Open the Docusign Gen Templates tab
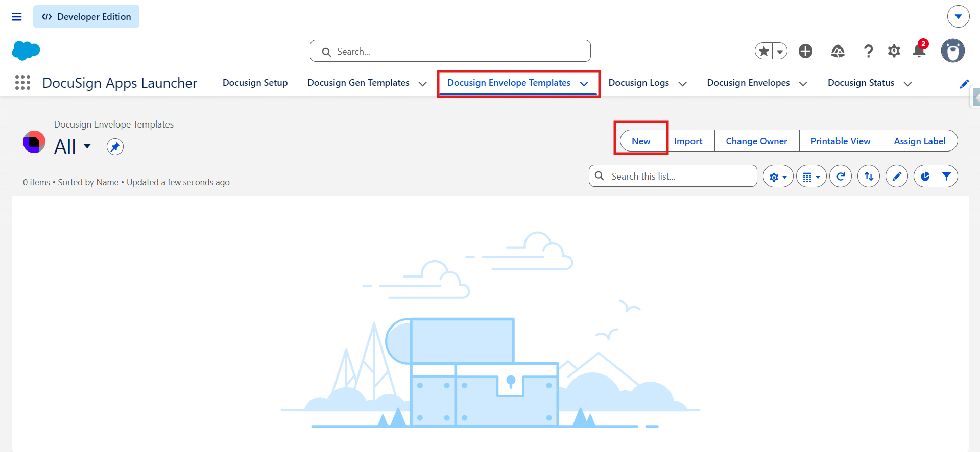 (x=358, y=83)
